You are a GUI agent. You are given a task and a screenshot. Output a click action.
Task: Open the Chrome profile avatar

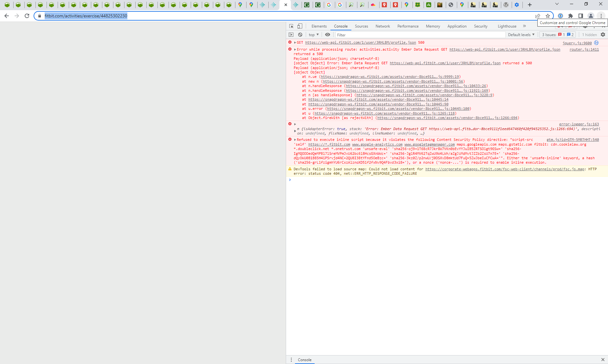(591, 16)
